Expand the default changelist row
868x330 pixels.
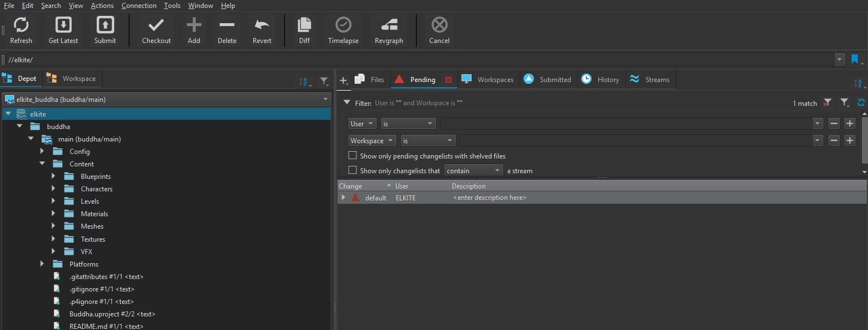click(343, 198)
